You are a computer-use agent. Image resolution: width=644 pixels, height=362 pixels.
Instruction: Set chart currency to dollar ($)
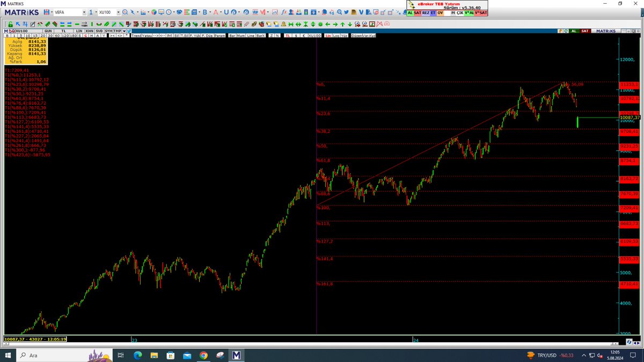pyautogui.click(x=296, y=35)
